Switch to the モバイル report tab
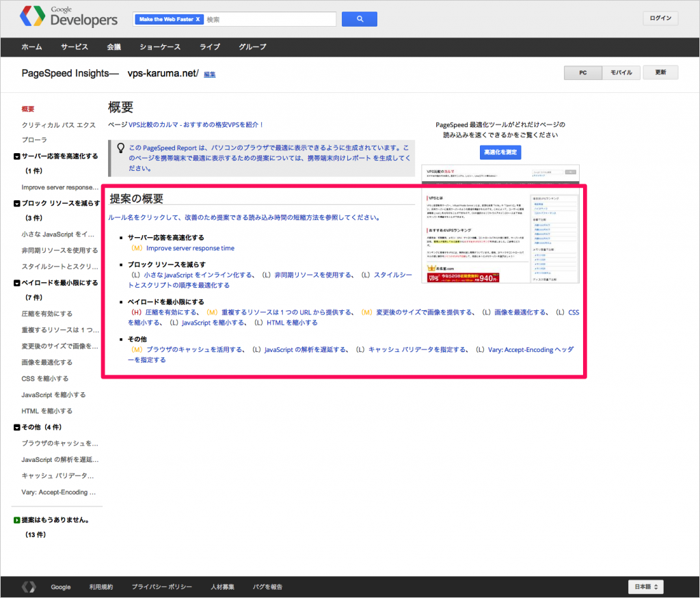700x598 pixels. (x=621, y=72)
